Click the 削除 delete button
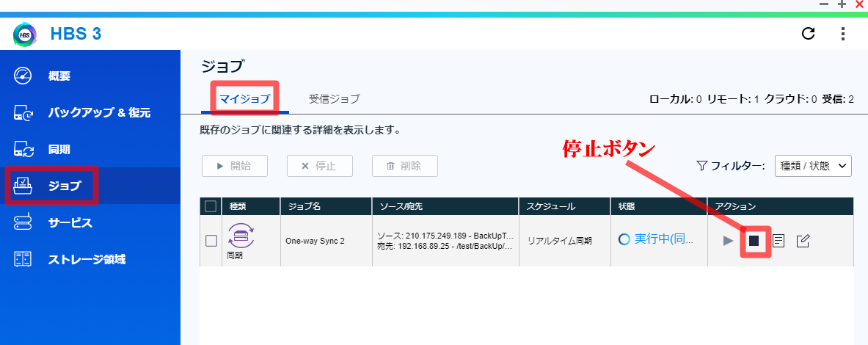Screen dimensions: 868x345 pos(405,166)
